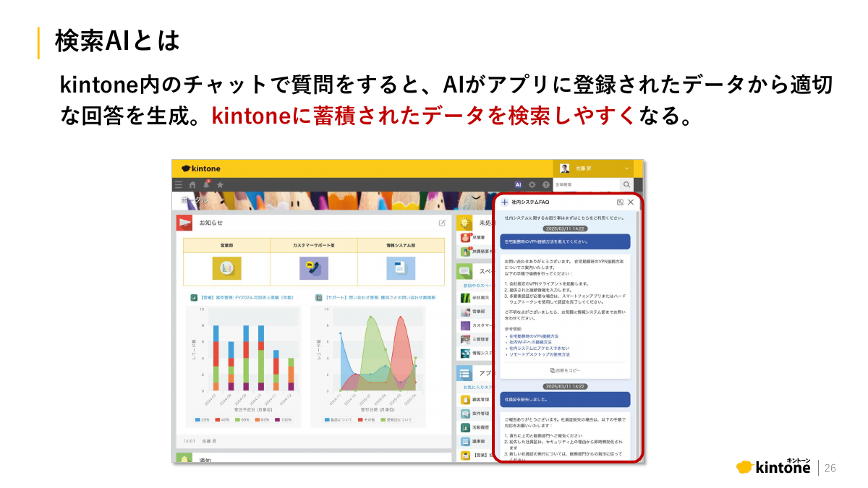This screenshot has height=488, width=868.
Task: Open notifications bell icon
Action: point(206,184)
